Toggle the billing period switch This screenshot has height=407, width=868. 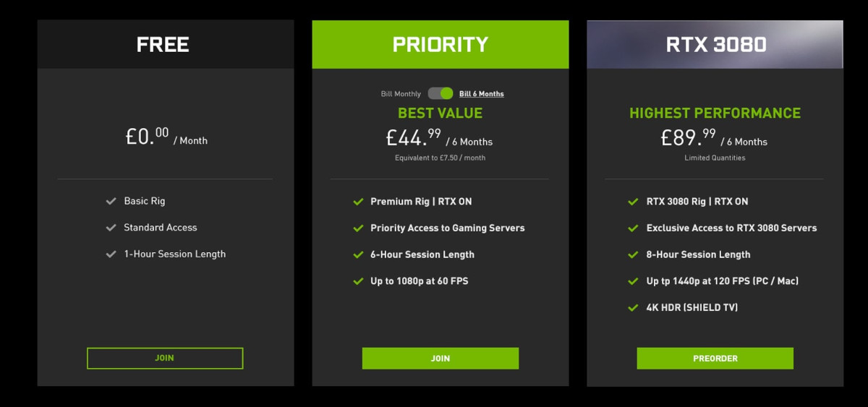point(440,93)
